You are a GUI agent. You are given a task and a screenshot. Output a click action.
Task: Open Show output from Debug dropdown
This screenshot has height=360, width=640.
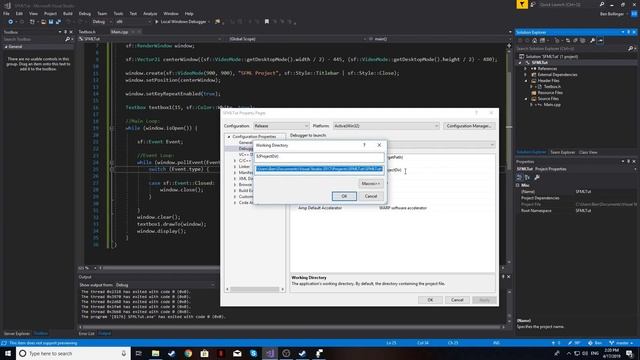point(165,285)
